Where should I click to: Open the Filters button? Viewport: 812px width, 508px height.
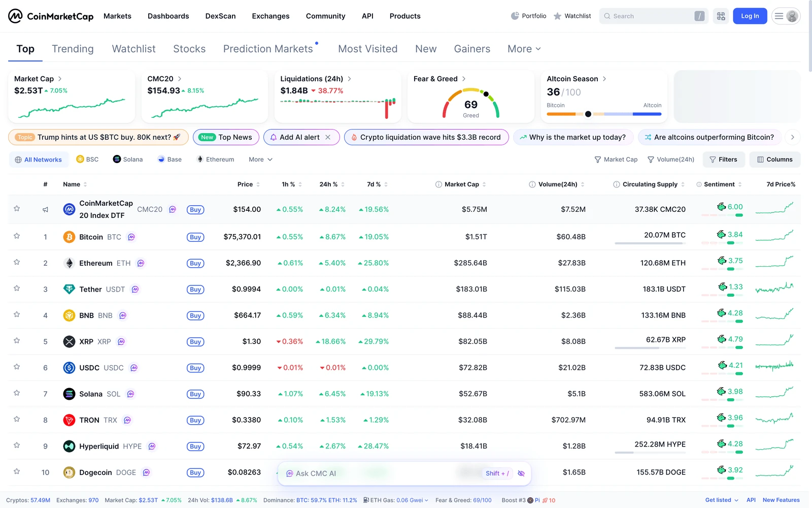click(x=724, y=160)
